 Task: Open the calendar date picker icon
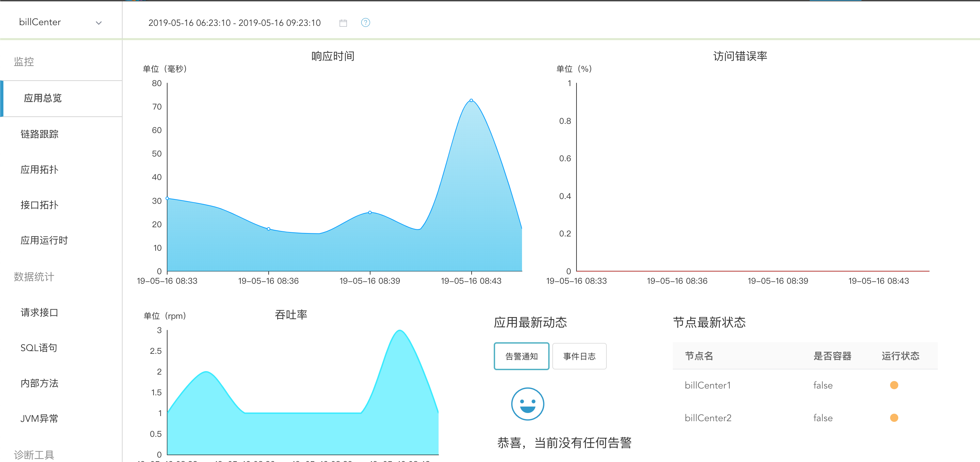click(x=343, y=22)
